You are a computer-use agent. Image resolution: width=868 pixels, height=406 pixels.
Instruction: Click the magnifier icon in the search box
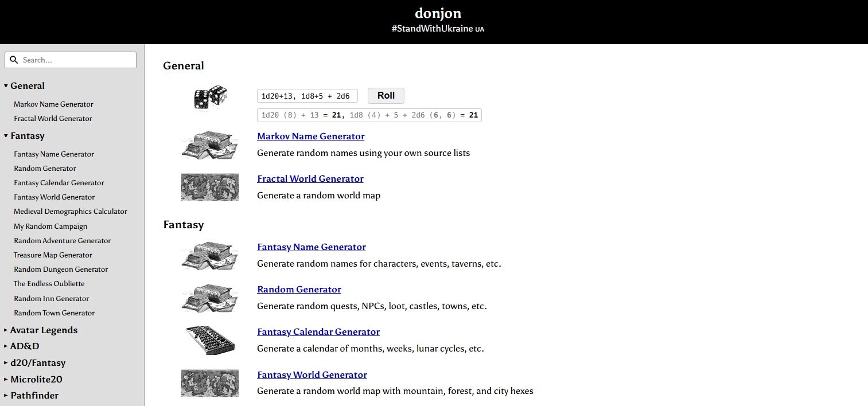[x=14, y=60]
